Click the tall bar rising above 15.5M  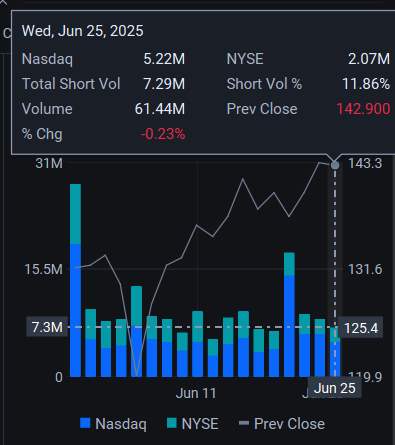click(x=289, y=315)
